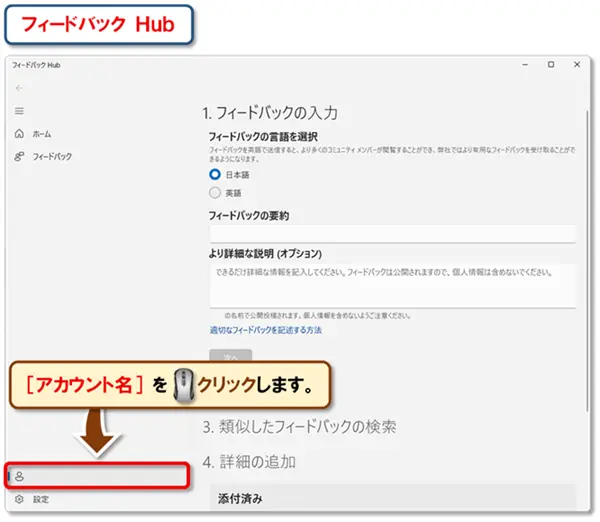This screenshot has width=600, height=522.
Task: Minimize the フィードバック Hub window
Action: [x=523, y=65]
